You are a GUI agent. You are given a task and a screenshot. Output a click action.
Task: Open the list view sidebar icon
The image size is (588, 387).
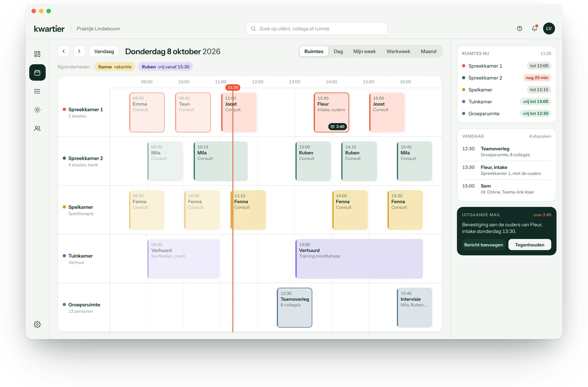click(x=37, y=91)
